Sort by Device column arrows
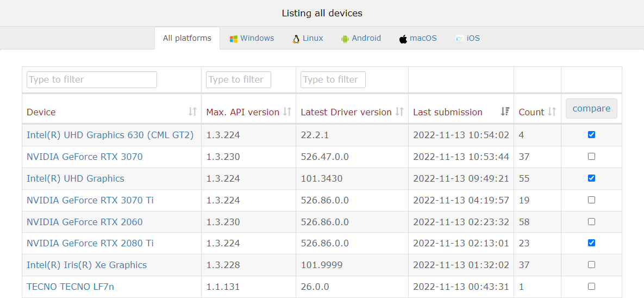Image resolution: width=644 pixels, height=298 pixels. pos(192,111)
